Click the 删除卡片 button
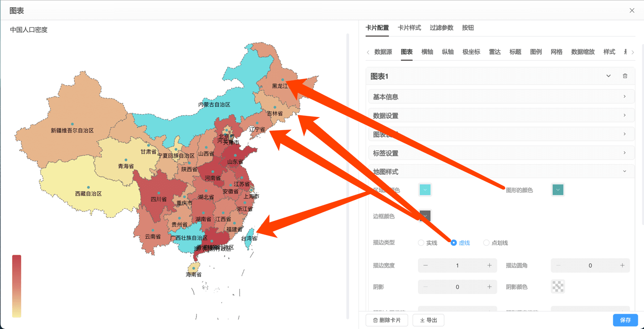This screenshot has width=644, height=329. [387, 320]
